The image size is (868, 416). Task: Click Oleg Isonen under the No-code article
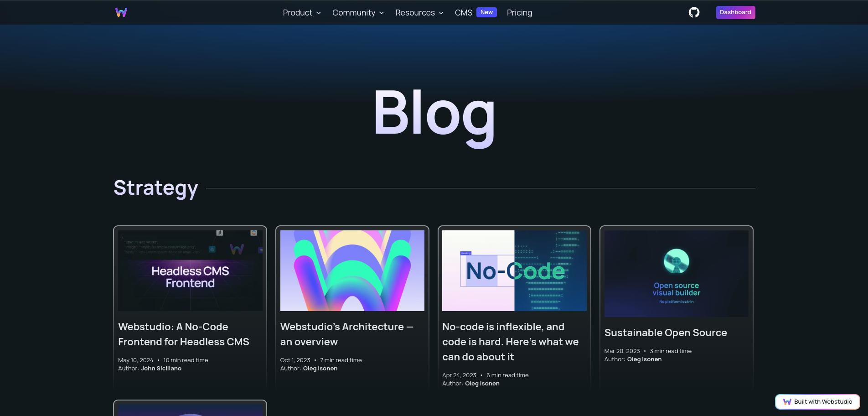click(482, 384)
